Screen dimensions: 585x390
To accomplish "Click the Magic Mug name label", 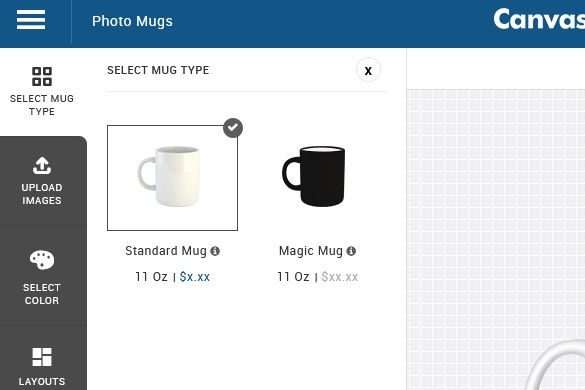I will coord(311,251).
